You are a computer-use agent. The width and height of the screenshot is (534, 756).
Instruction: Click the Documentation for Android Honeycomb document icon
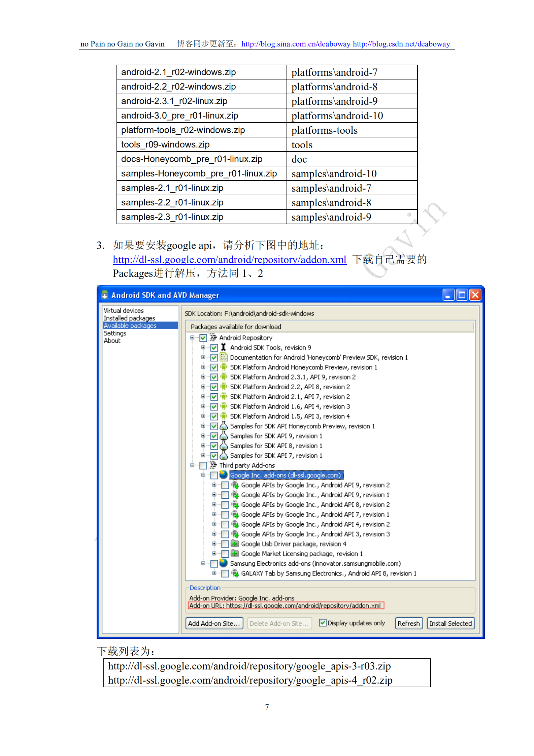pos(224,357)
